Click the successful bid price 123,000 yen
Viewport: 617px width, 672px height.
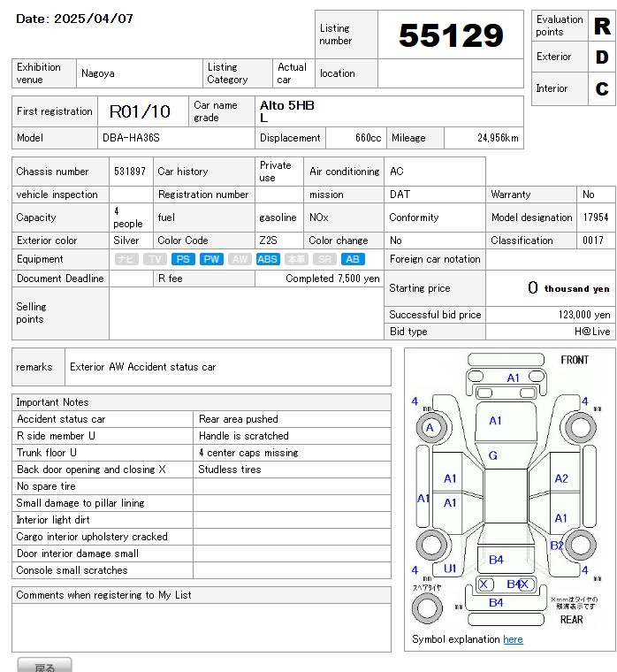[x=584, y=315]
